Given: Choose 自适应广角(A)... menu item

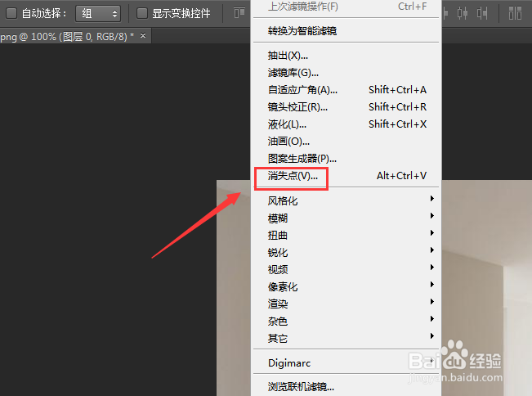Looking at the screenshot, I should [x=346, y=90].
